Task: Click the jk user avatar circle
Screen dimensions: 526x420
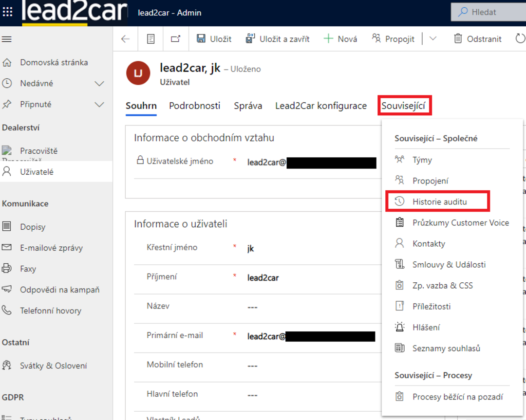Action: click(138, 73)
